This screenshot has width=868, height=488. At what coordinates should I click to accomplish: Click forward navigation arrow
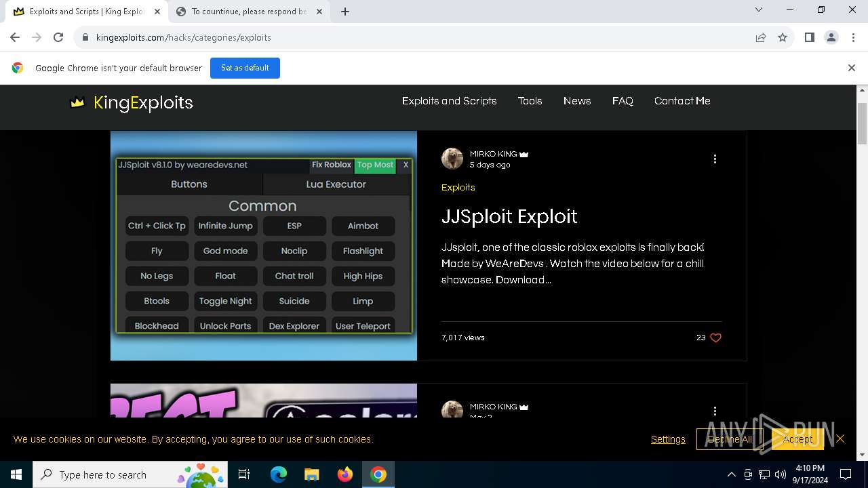pos(37,37)
